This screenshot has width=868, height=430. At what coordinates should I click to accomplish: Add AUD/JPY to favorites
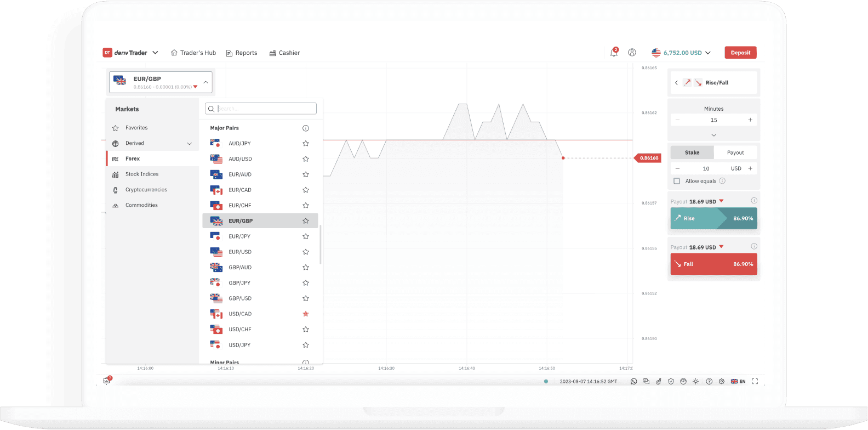coord(306,144)
